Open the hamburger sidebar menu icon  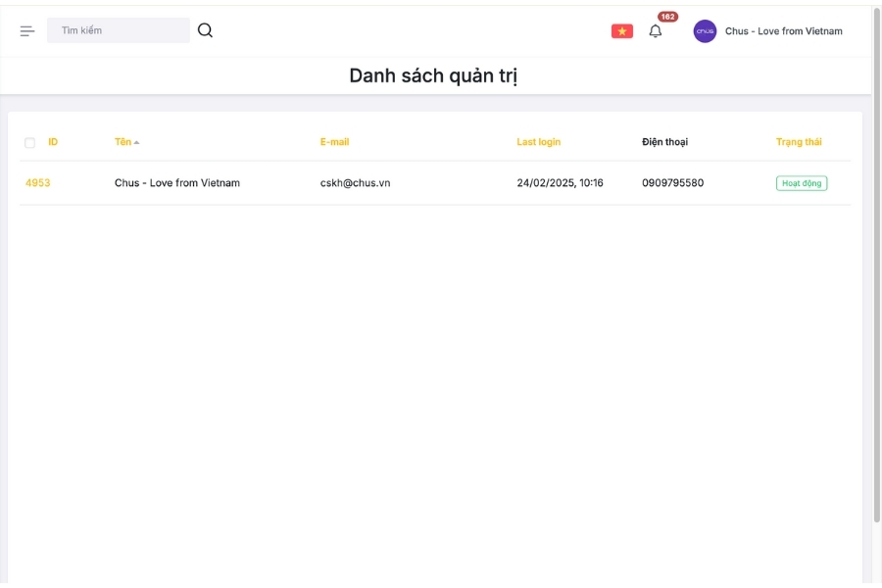click(27, 31)
